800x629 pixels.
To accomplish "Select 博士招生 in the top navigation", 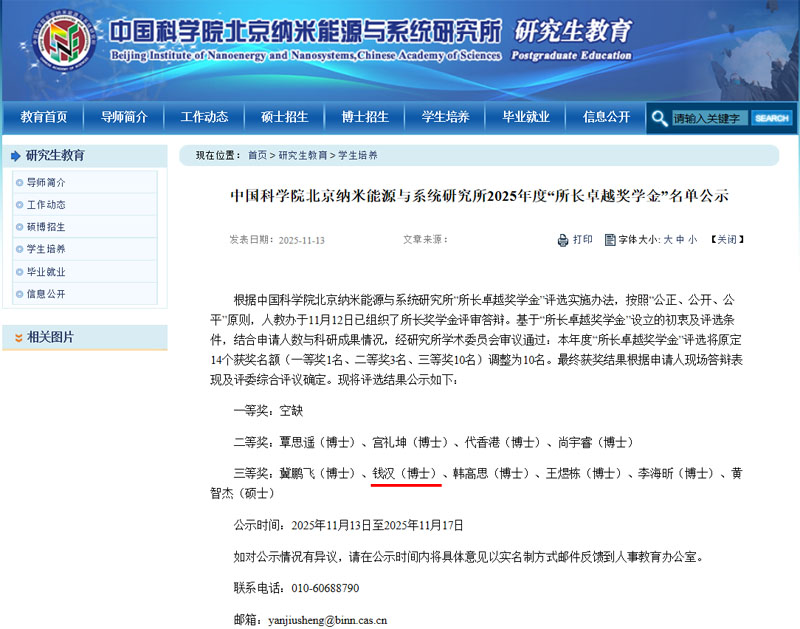I will point(364,117).
